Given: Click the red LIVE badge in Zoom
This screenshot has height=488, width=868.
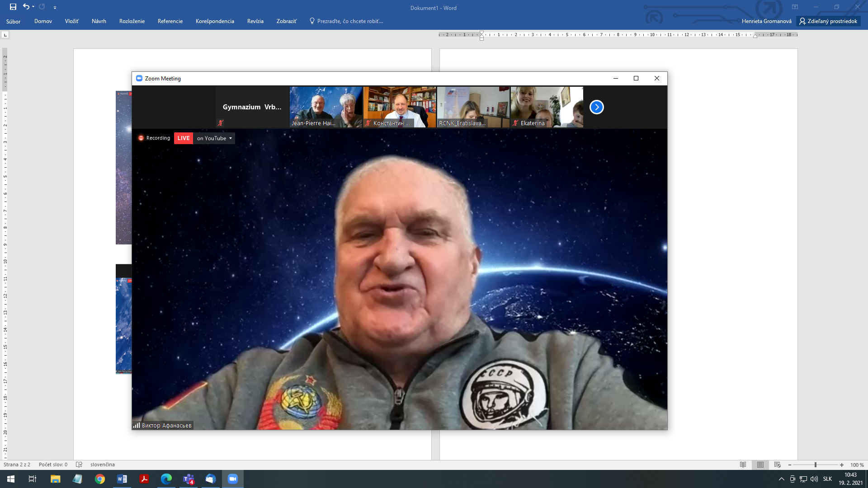Looking at the screenshot, I should 184,138.
